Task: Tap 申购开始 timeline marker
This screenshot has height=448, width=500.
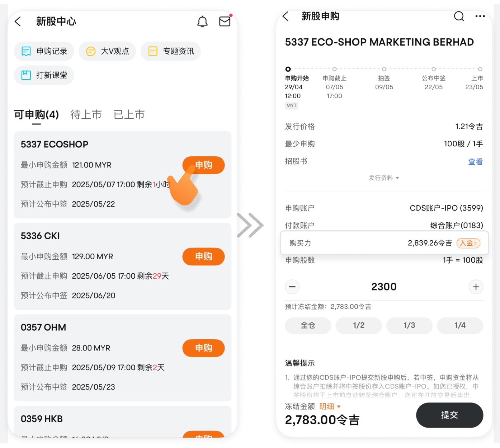Action: pyautogui.click(x=288, y=69)
